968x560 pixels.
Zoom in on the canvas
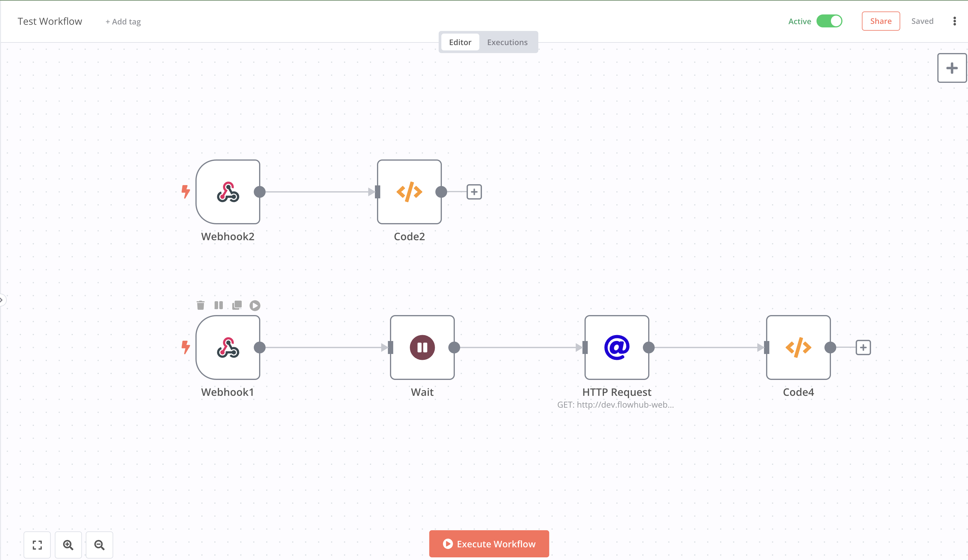tap(68, 545)
